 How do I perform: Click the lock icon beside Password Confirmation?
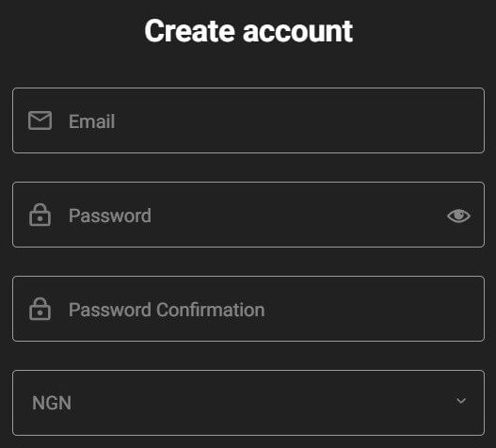(x=40, y=309)
